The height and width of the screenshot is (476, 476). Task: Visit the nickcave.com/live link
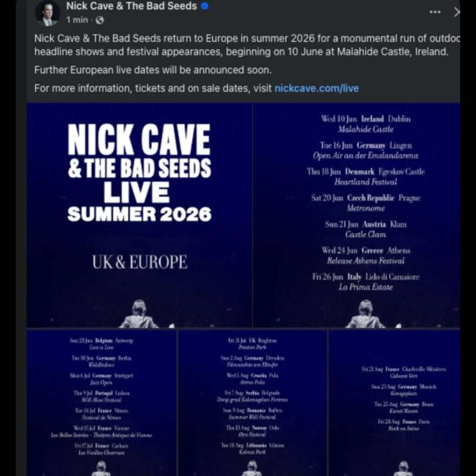317,88
